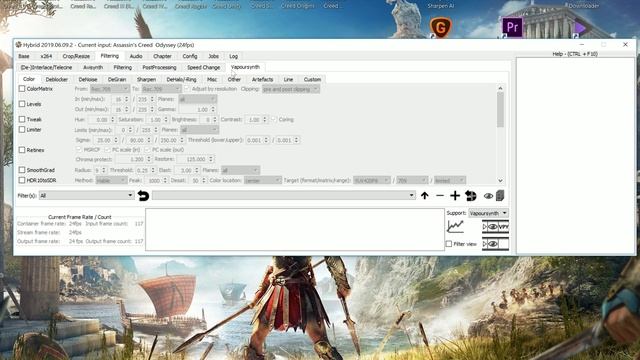640x360 pixels.
Task: Open the Filter(s) All dropdown
Action: (87, 196)
